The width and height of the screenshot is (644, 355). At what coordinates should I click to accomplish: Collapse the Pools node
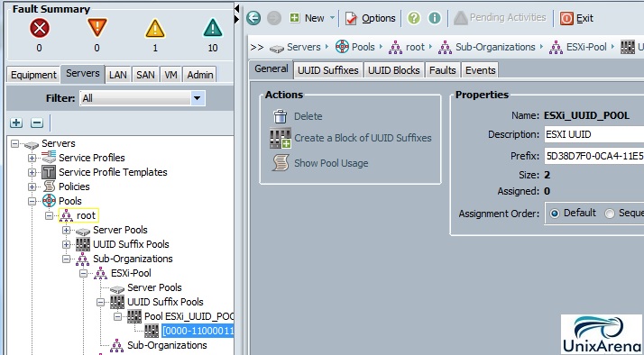point(32,201)
